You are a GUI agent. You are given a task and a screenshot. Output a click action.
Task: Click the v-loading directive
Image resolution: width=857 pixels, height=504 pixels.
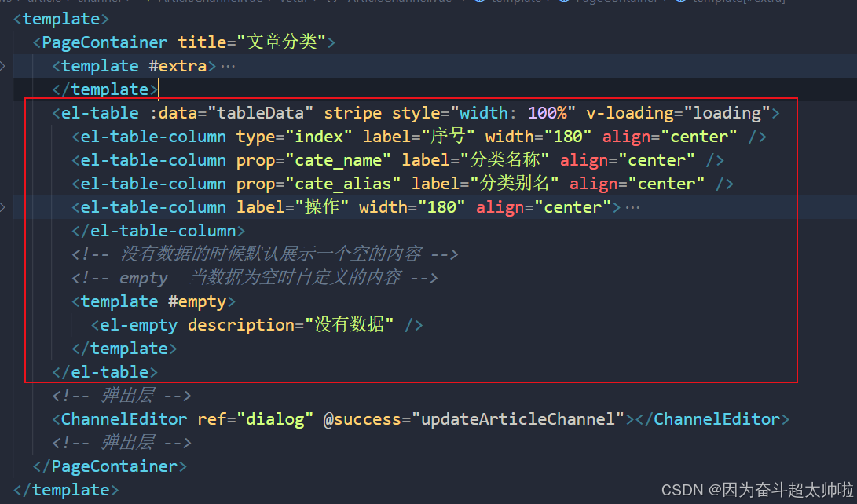coord(630,113)
